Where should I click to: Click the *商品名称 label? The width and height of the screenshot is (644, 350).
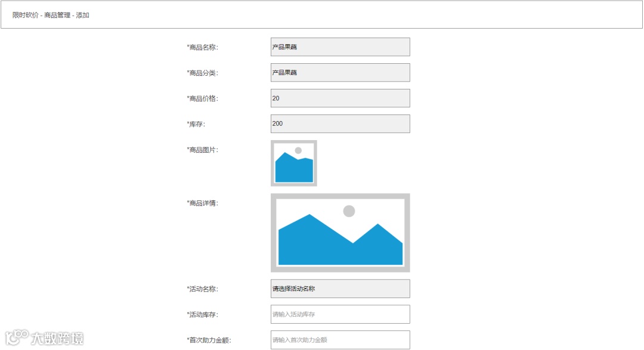203,47
